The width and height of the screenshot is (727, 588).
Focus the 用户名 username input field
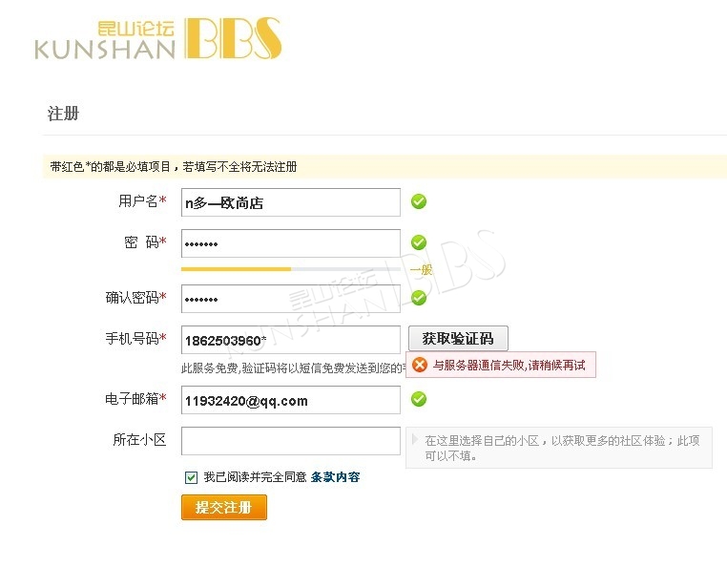point(291,202)
